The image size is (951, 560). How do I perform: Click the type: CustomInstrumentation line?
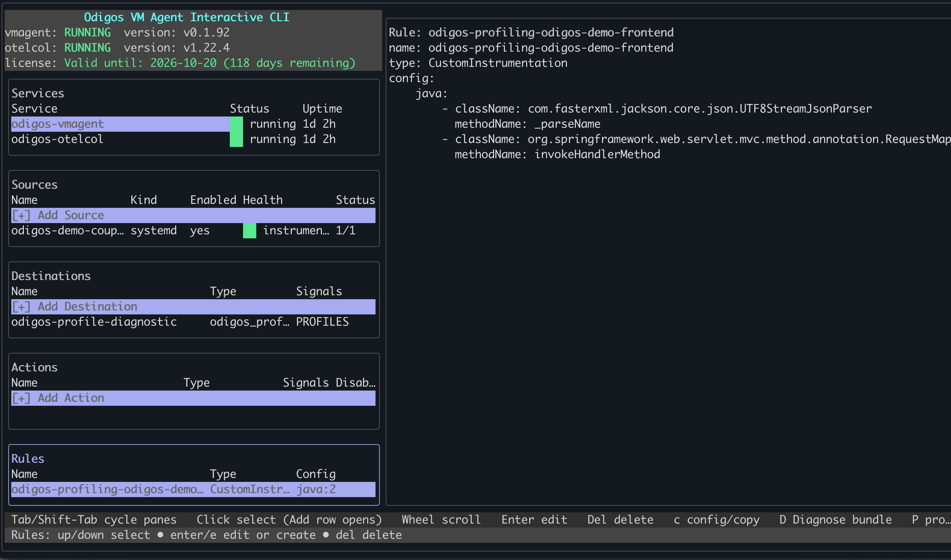point(478,63)
